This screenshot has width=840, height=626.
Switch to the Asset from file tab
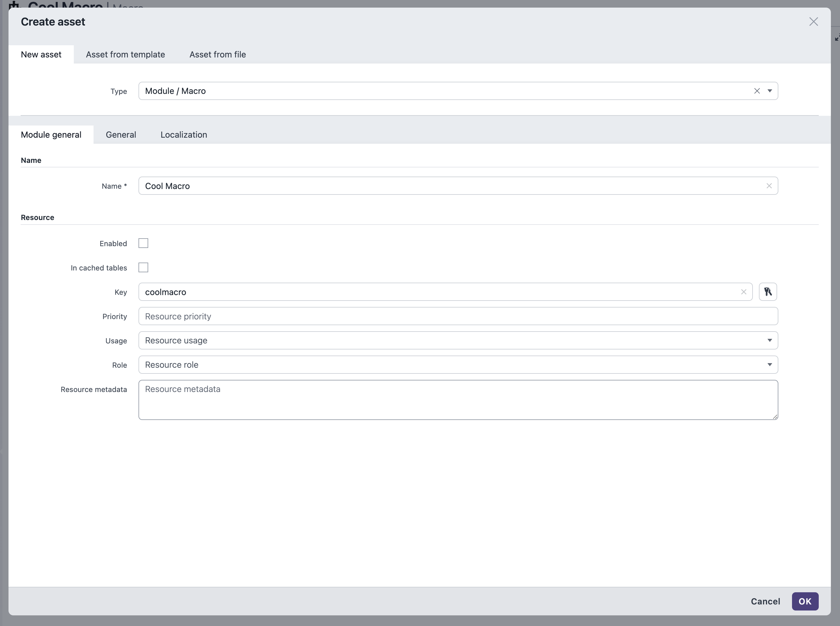pos(217,54)
